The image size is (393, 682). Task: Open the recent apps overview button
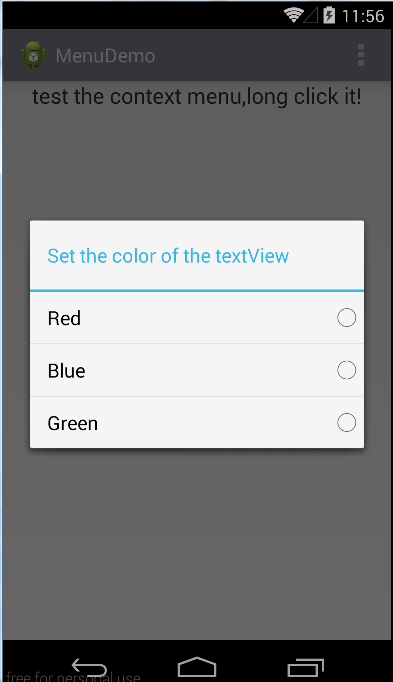pos(306,668)
